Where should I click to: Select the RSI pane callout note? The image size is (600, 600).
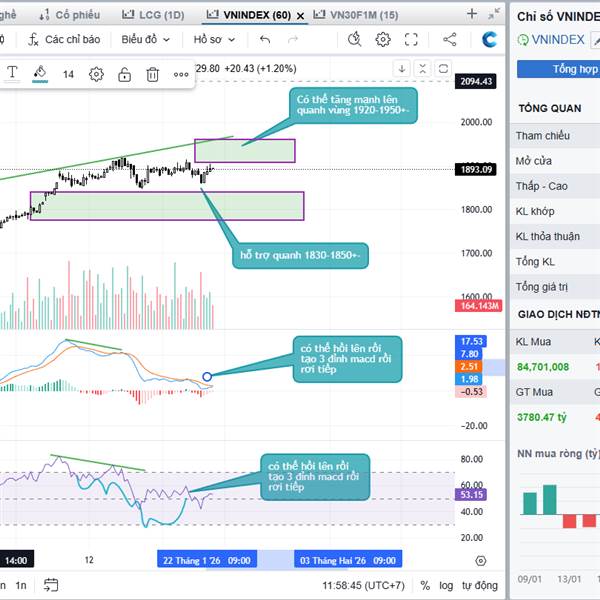[315, 477]
